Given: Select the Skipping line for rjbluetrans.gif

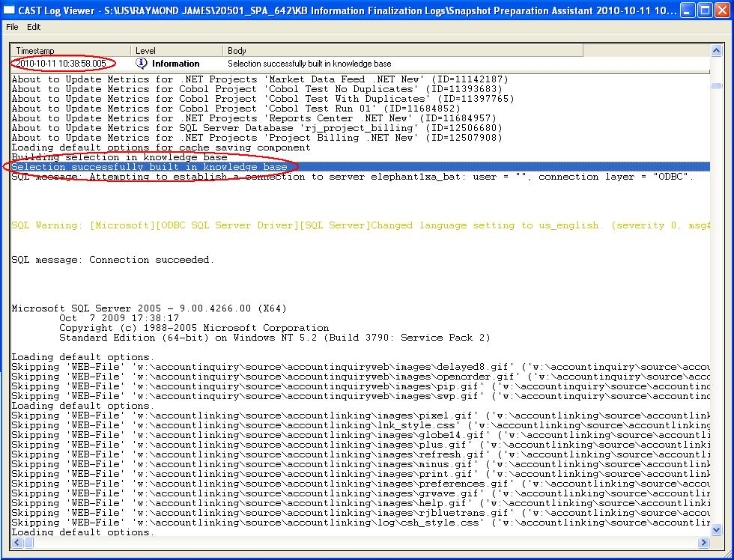Looking at the screenshot, I should [x=360, y=513].
